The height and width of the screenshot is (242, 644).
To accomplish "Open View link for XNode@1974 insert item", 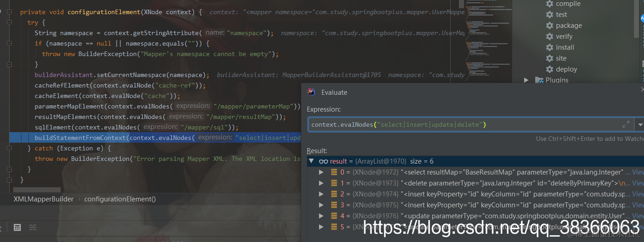I will click(x=638, y=194).
